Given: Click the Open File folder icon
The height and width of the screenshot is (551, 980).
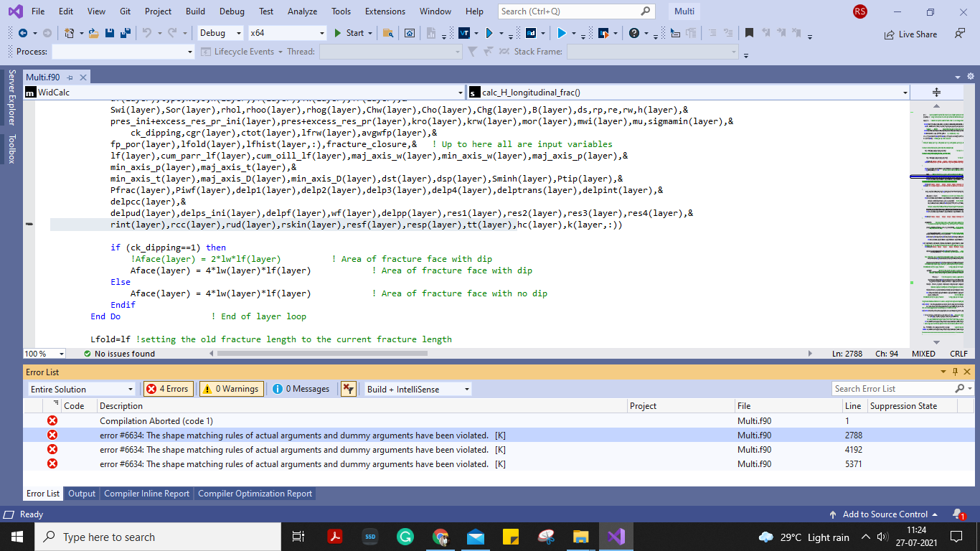Looking at the screenshot, I should (x=93, y=33).
